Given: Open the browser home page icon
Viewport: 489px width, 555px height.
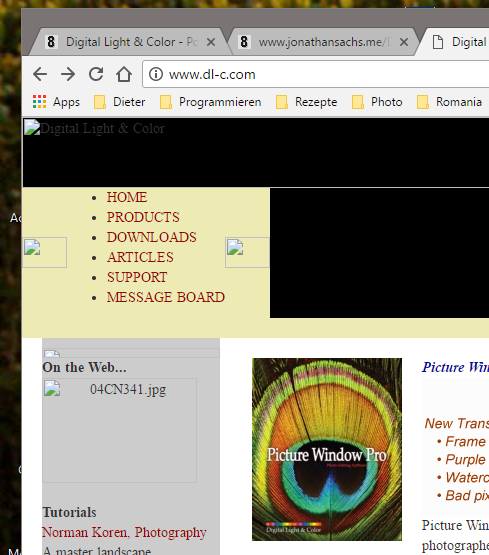Looking at the screenshot, I should click(x=124, y=74).
